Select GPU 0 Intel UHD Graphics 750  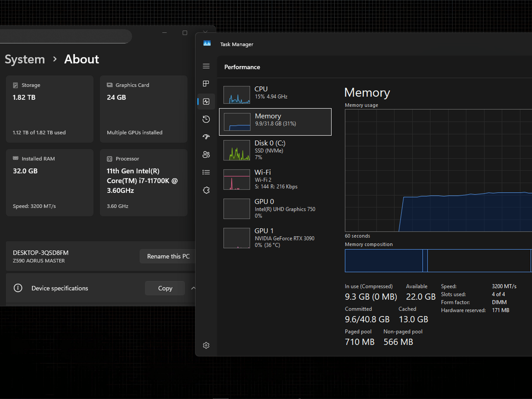pyautogui.click(x=275, y=209)
